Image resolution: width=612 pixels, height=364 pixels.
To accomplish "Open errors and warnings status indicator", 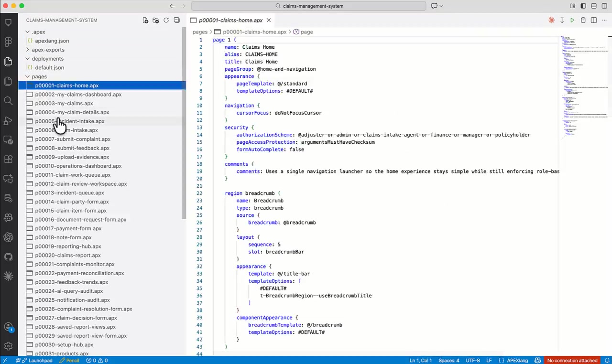I will [x=97, y=360].
